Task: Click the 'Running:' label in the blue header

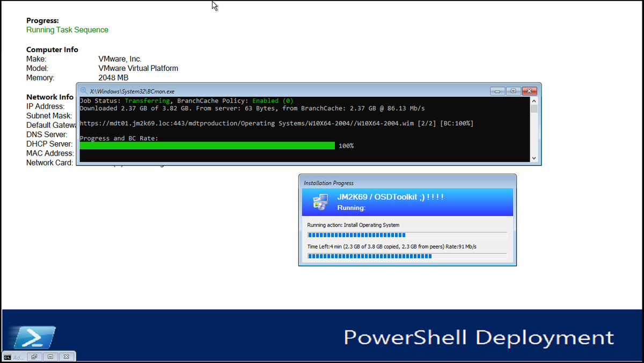Action: (x=351, y=208)
